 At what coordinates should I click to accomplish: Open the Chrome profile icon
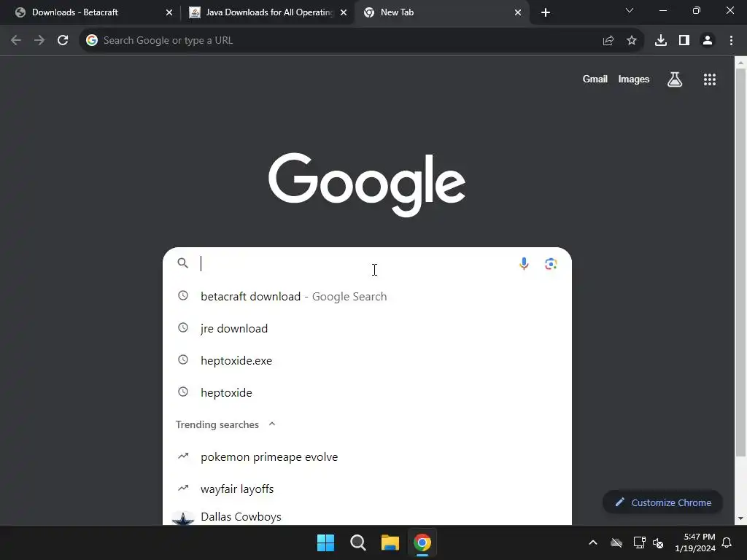(708, 41)
